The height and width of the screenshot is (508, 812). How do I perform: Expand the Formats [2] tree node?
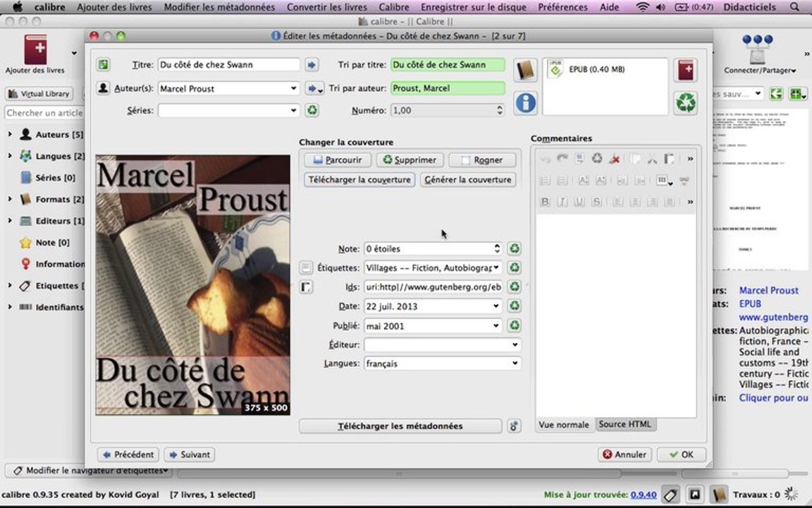[x=10, y=199]
